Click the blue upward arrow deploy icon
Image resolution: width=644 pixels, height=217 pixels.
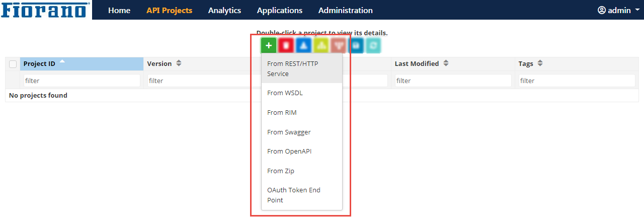coord(303,45)
